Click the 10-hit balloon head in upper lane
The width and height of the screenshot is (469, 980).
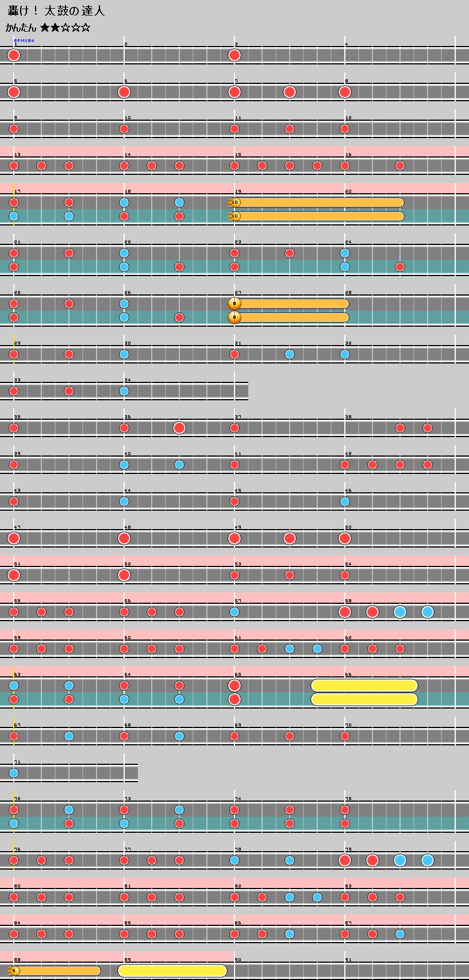point(234,202)
